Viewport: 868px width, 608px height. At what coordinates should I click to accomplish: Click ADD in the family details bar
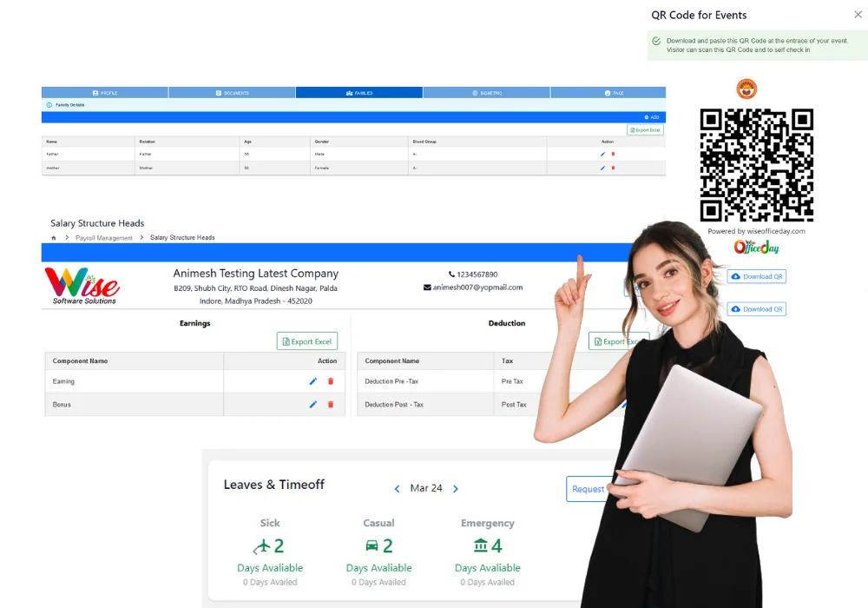click(x=652, y=117)
